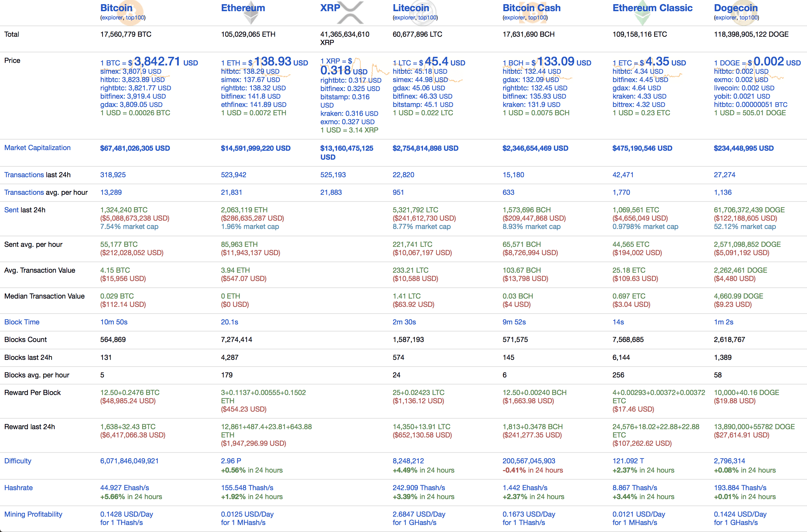Open Bitcoin's explorer link
The width and height of the screenshot is (807, 532).
pyautogui.click(x=112, y=18)
